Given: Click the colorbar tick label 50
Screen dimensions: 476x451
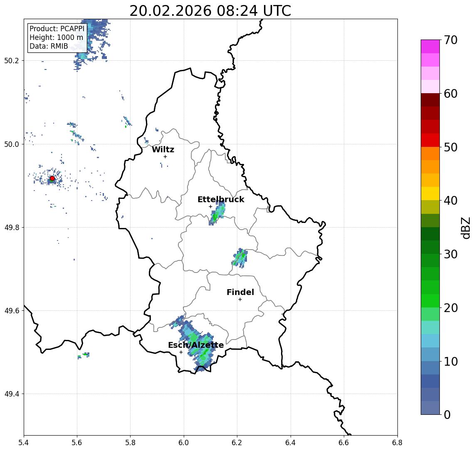Looking at the screenshot, I should point(451,147).
